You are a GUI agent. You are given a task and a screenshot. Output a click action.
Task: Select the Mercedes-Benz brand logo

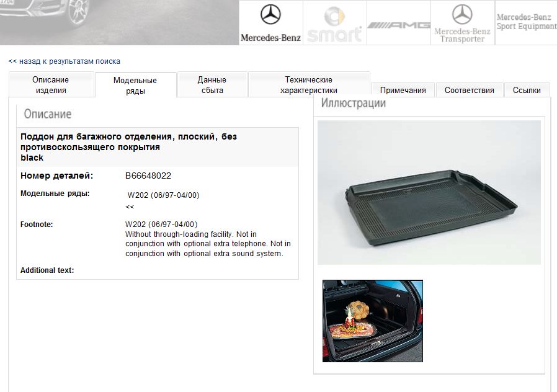coord(270,23)
